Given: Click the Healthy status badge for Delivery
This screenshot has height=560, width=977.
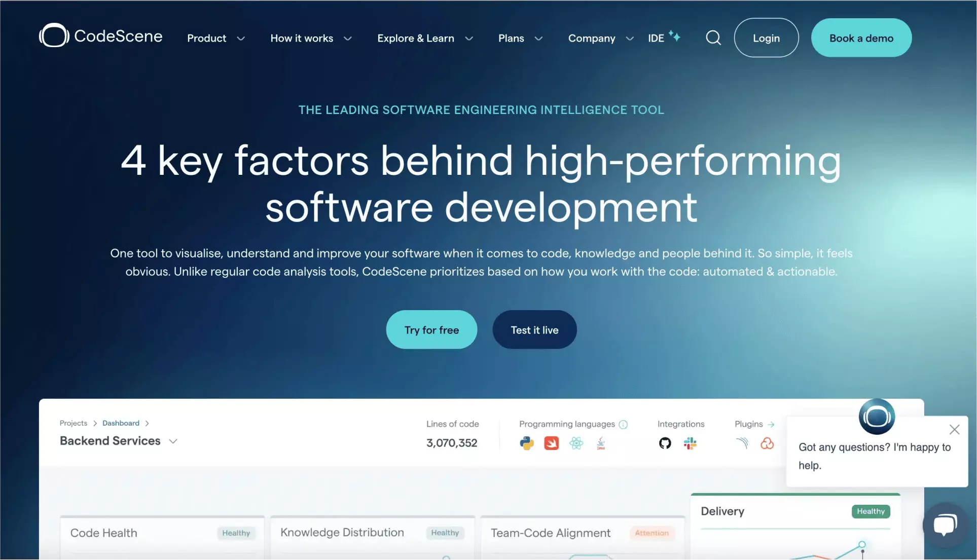Looking at the screenshot, I should tap(871, 511).
